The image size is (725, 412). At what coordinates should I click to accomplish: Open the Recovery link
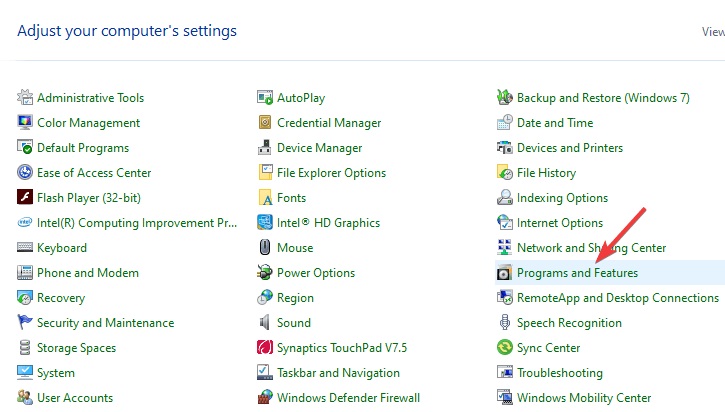coord(61,298)
